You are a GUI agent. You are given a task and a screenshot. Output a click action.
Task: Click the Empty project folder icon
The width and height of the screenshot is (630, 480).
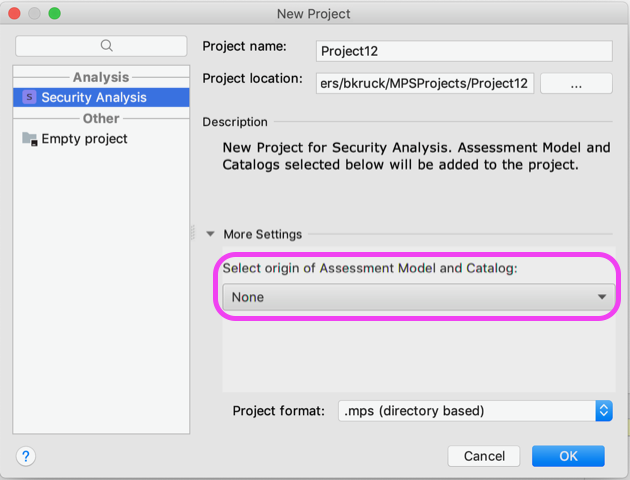(x=29, y=139)
